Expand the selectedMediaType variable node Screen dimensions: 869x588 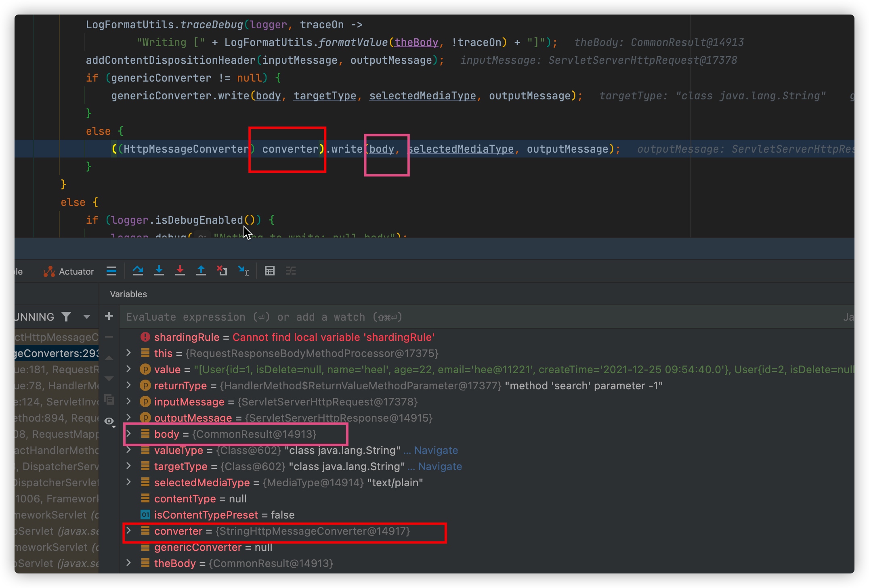(129, 482)
